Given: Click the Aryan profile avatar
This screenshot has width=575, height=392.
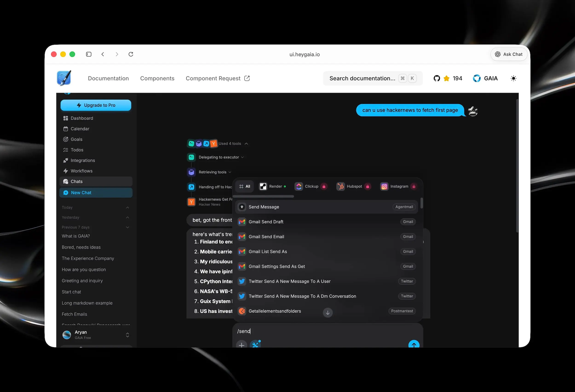Looking at the screenshot, I should pos(66,334).
